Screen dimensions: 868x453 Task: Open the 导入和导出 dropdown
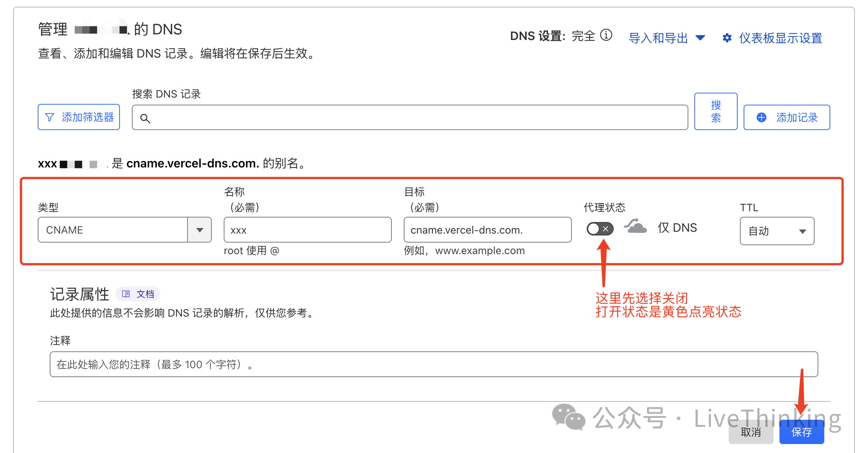coord(667,38)
